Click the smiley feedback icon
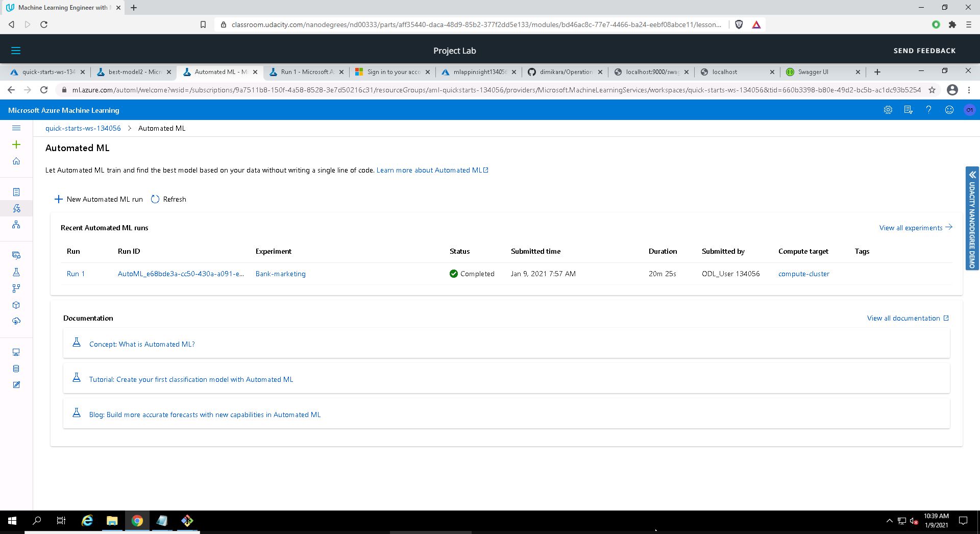This screenshot has width=980, height=534. click(x=949, y=110)
